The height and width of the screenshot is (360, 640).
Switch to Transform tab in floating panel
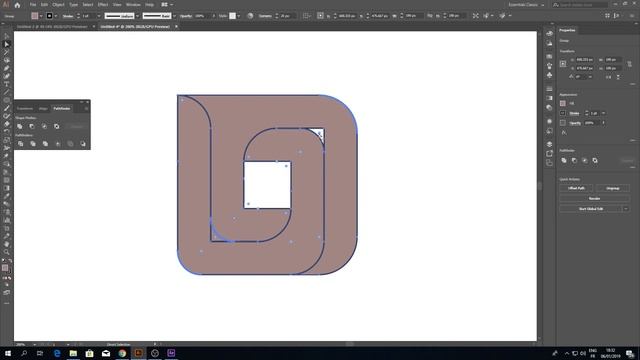(x=24, y=109)
